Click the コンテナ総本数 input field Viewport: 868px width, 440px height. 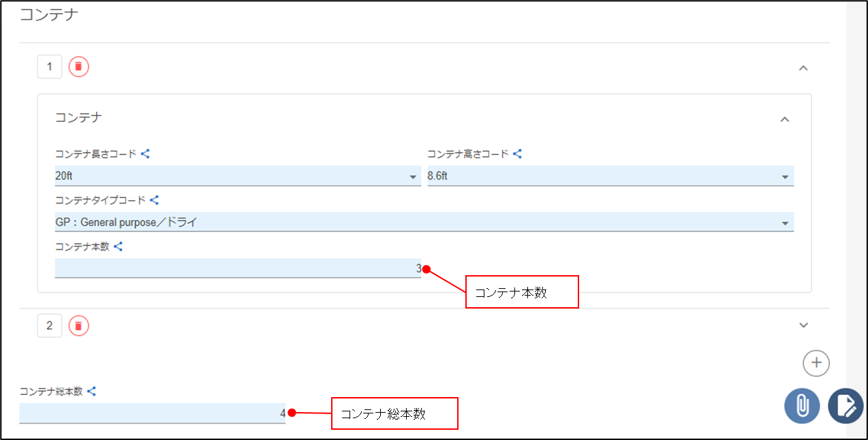pyautogui.click(x=151, y=413)
